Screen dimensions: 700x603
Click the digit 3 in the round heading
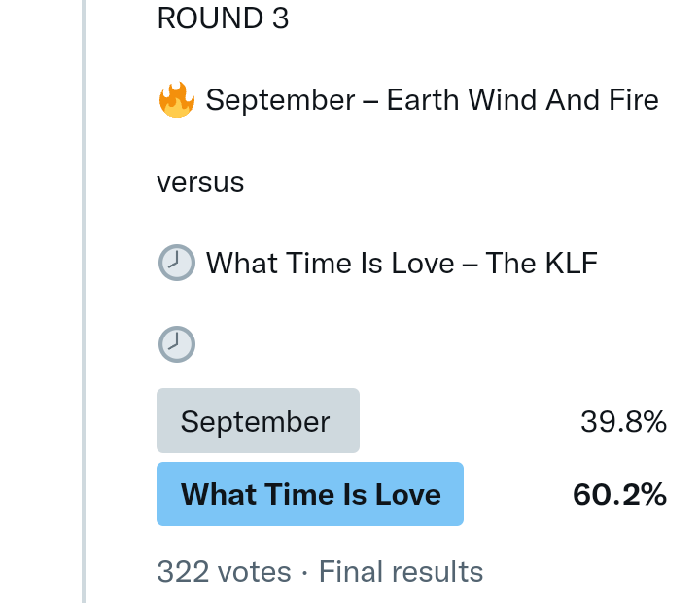(280, 18)
